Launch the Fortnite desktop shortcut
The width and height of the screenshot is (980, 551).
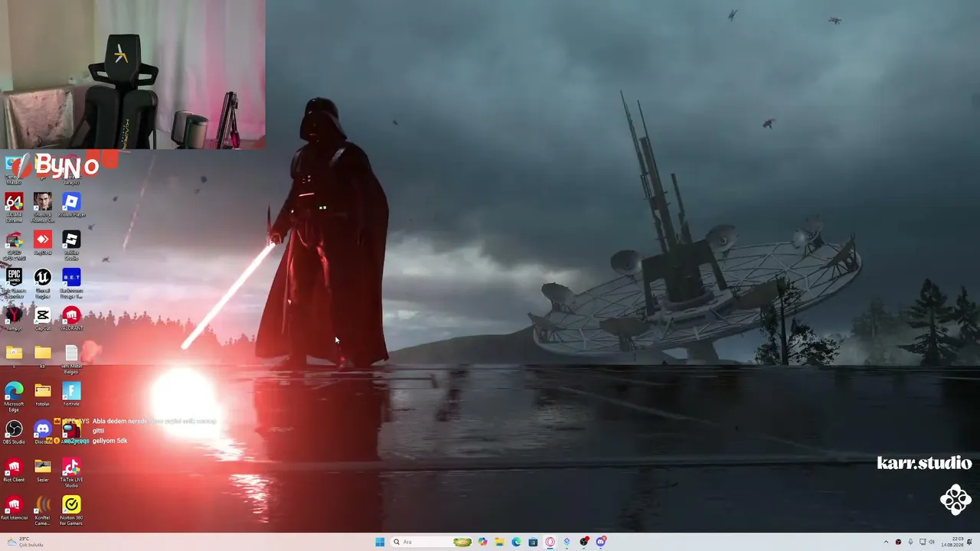(71, 394)
